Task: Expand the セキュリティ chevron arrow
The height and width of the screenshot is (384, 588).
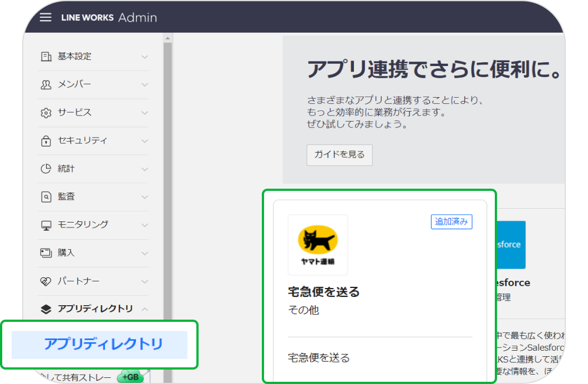Action: tap(145, 141)
